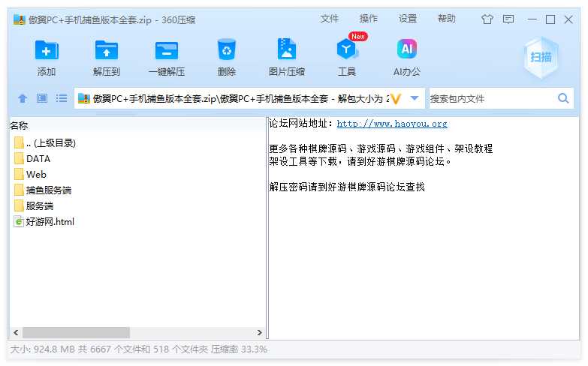The width and height of the screenshot is (588, 366).
Task: Click the status bar size text 924.8 MB
Action: (54, 349)
